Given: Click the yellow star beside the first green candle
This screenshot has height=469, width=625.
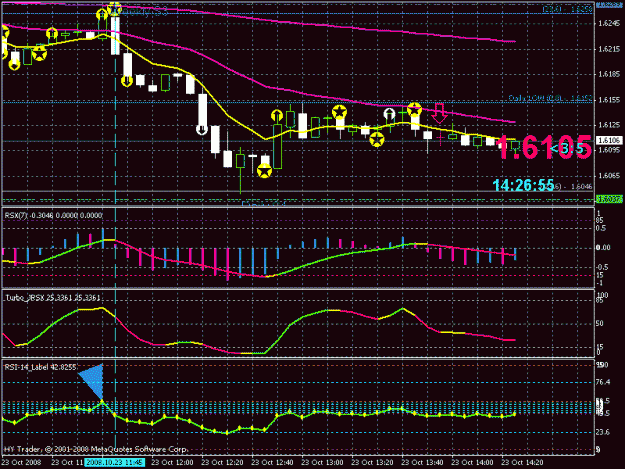Looking at the screenshot, I should coord(39,53).
